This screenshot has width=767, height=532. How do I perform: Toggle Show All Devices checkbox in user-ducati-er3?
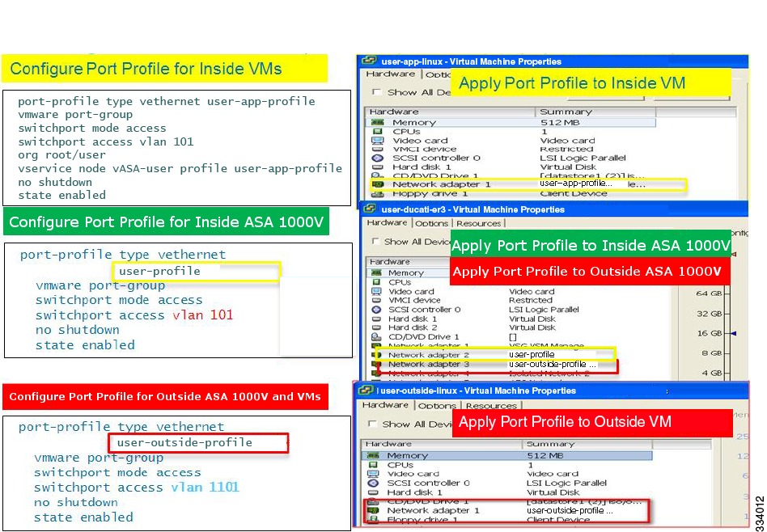[x=375, y=242]
